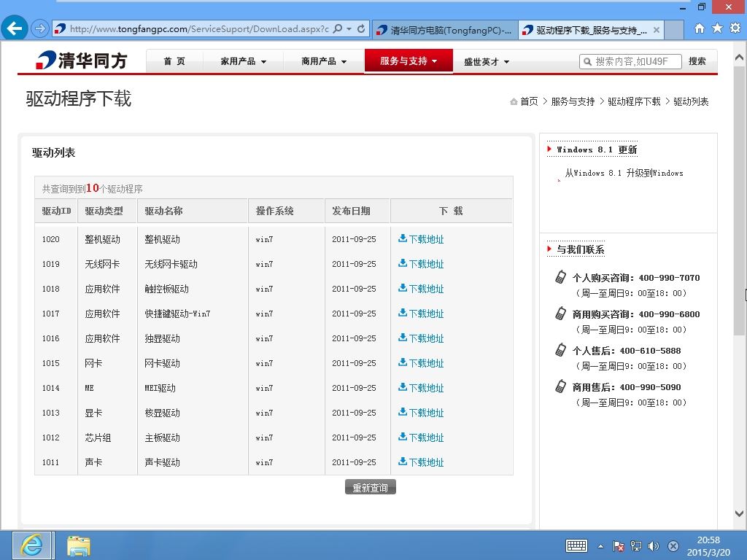747x560 pixels.
Task: Click 下载地址 link for driver 1015
Action: tap(426, 363)
